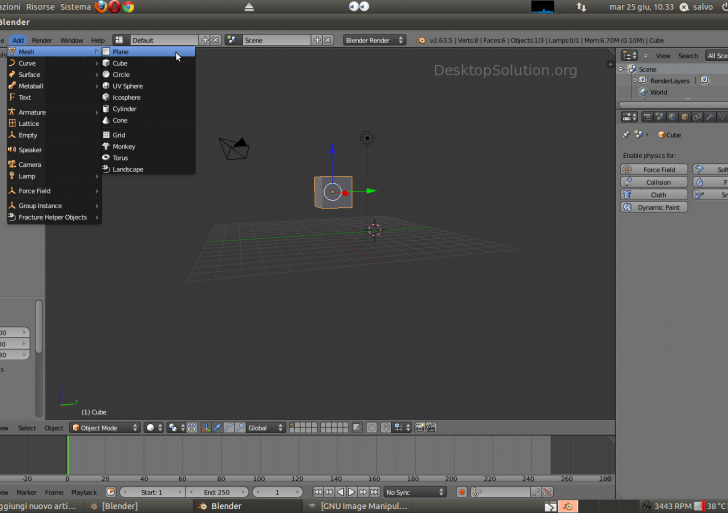Screen dimensions: 728x513
Task: Enable Cloth physics for the Cube
Action: (x=654, y=195)
